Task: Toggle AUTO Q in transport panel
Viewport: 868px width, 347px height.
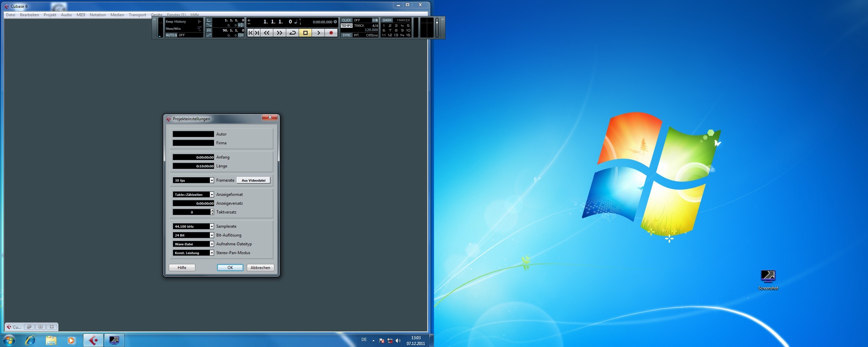Action: [x=171, y=35]
